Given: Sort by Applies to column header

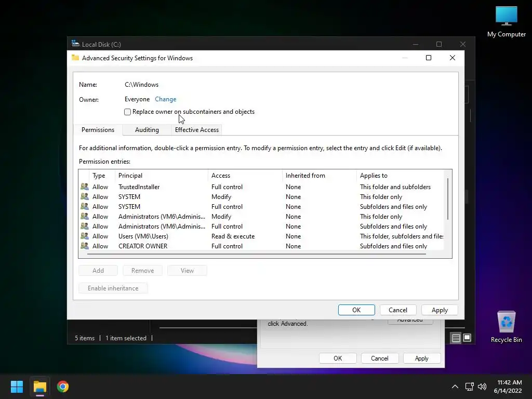Looking at the screenshot, I should tap(400, 176).
